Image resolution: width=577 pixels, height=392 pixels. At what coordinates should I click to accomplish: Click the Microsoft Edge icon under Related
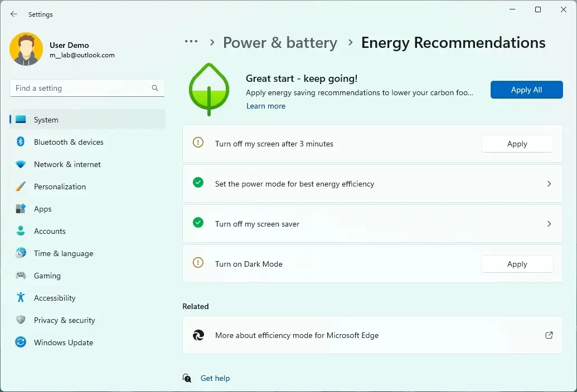[199, 335]
